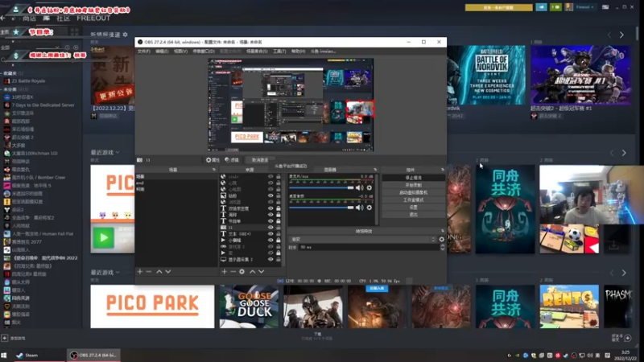
Task: Toggle visibility eye of source named 11
Action: [270, 228]
